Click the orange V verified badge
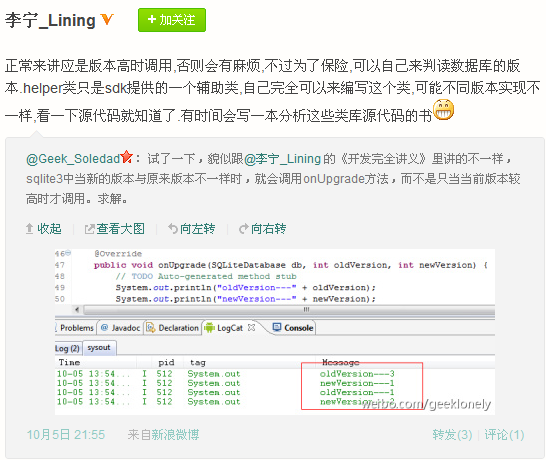 click(107, 19)
